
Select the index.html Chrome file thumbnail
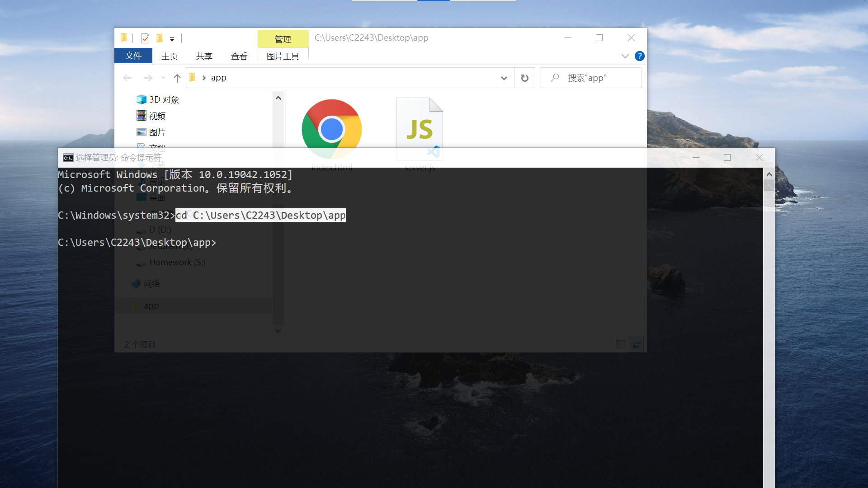(331, 129)
